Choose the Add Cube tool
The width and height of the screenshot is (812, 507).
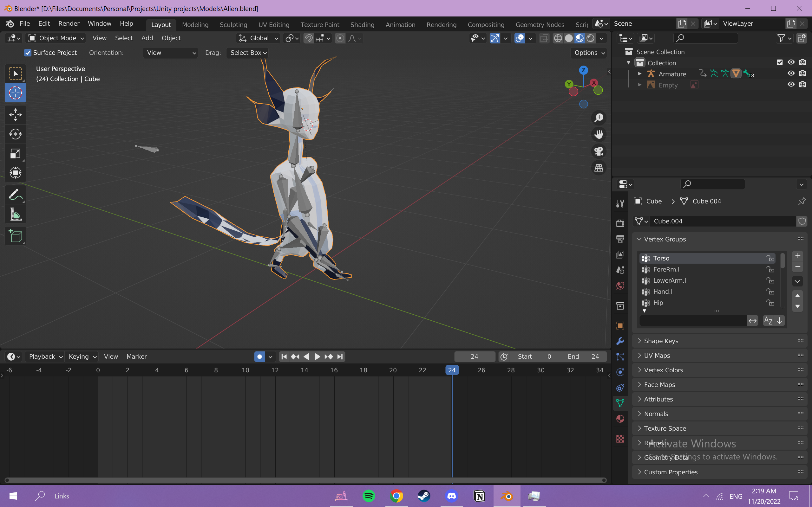[x=16, y=236]
